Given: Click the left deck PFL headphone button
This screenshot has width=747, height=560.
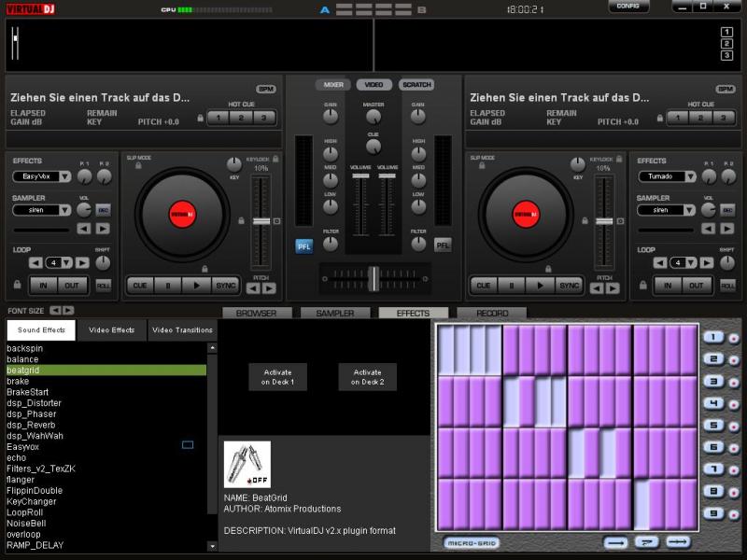Looking at the screenshot, I should click(303, 245).
